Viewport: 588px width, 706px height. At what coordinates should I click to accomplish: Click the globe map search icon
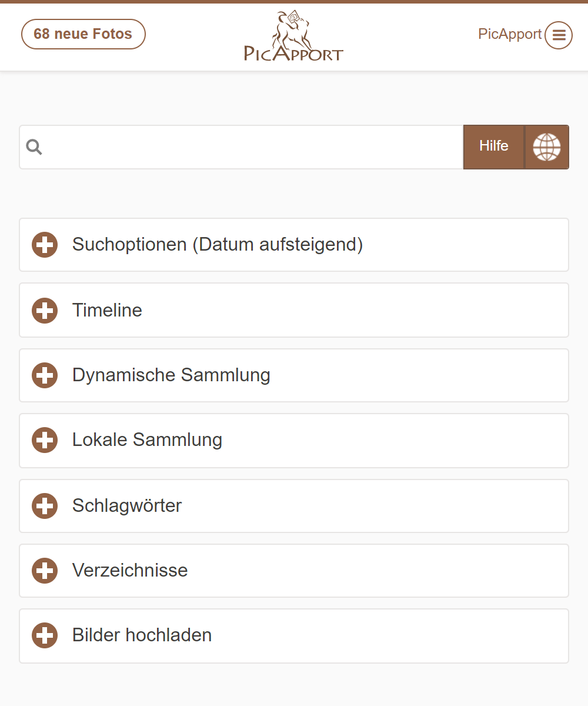click(x=546, y=147)
